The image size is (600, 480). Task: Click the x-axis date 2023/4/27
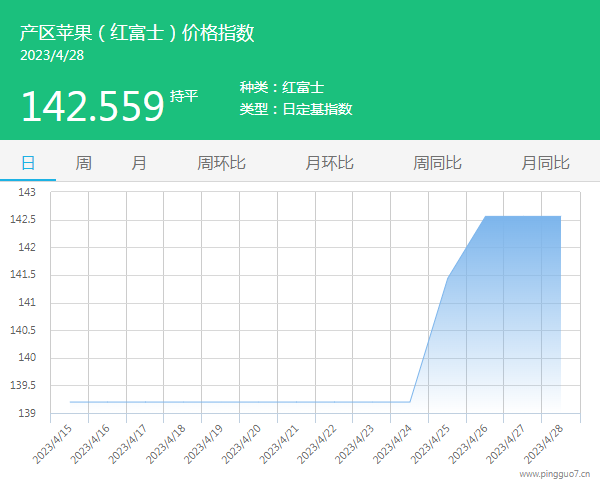click(x=506, y=444)
